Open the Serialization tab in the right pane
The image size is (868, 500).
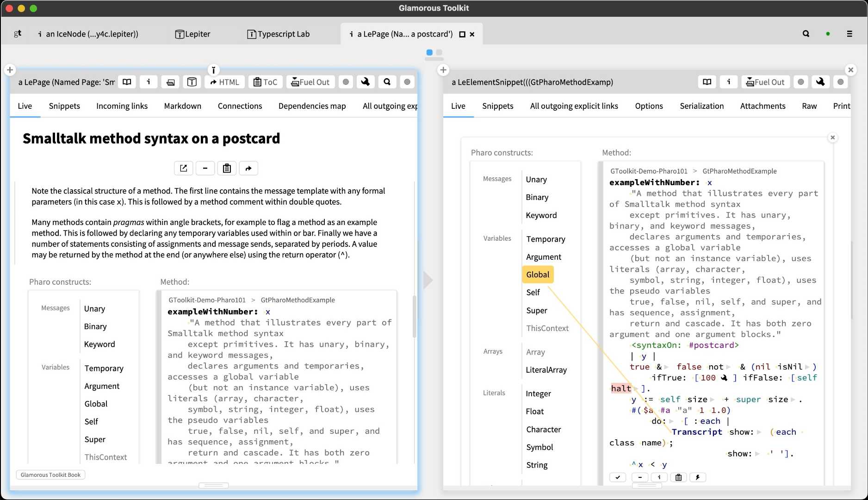tap(701, 106)
